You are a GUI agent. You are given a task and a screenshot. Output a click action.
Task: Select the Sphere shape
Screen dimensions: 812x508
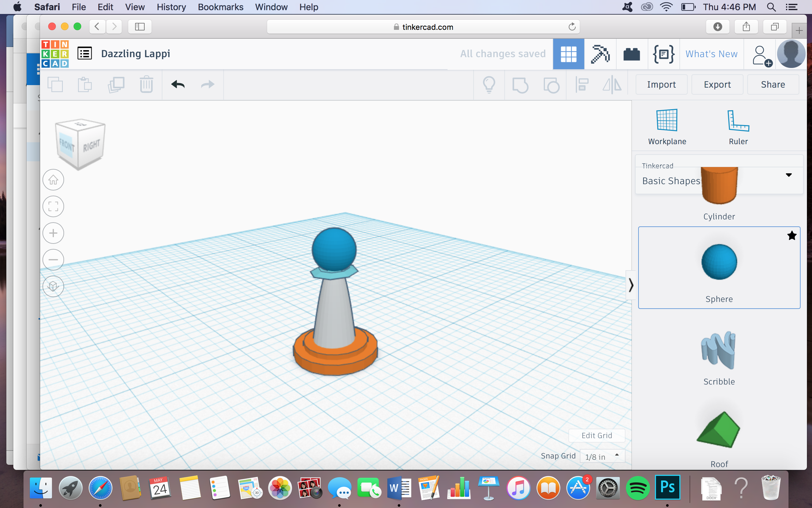(719, 268)
